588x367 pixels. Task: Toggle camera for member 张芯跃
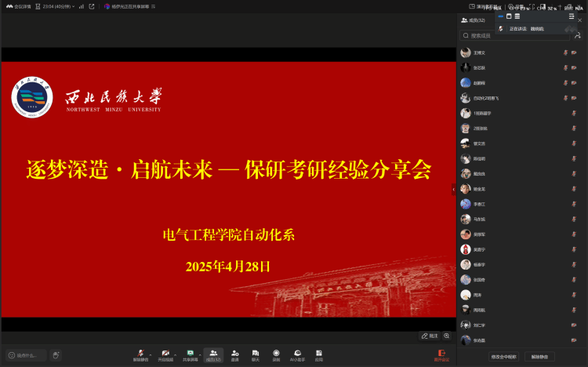pyautogui.click(x=575, y=67)
